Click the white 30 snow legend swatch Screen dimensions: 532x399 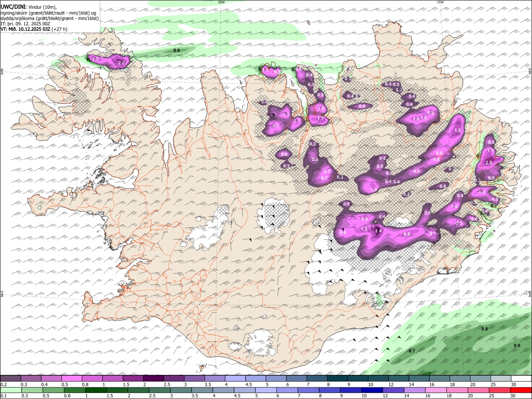click(521, 379)
